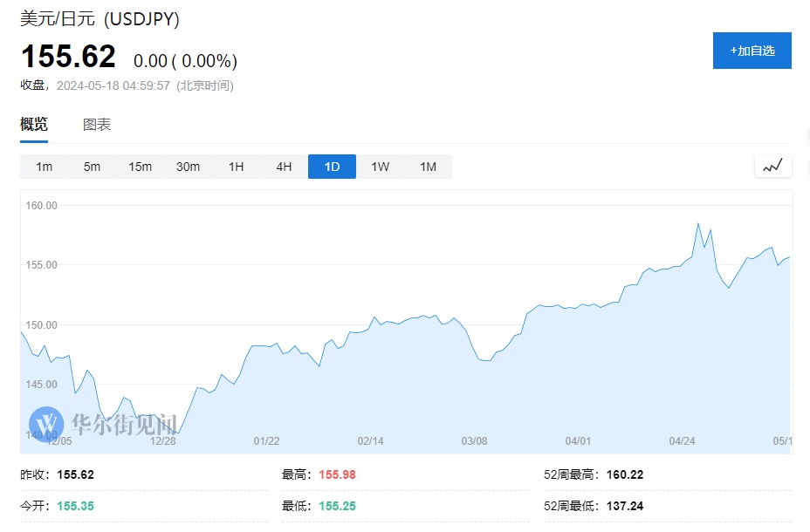810x532 pixels.
Task: Click the 最高 price 155.98
Action: click(x=337, y=475)
